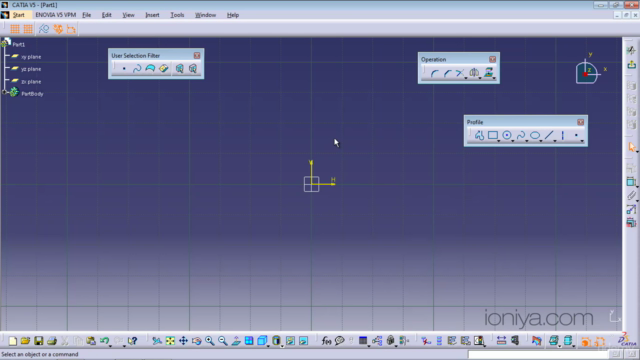Click the What's This help icon
The image size is (640, 360).
[x=132, y=341]
